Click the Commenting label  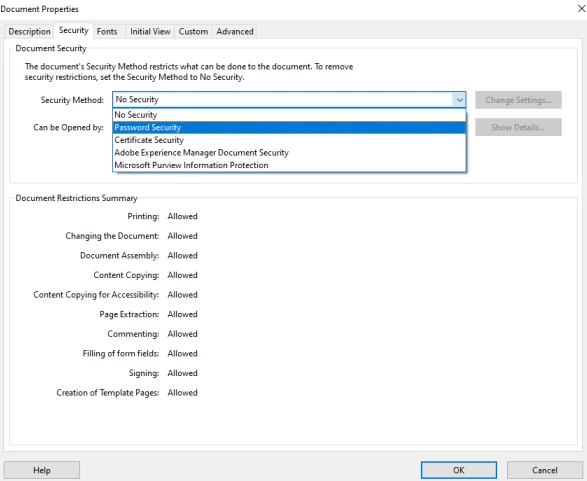[133, 334]
